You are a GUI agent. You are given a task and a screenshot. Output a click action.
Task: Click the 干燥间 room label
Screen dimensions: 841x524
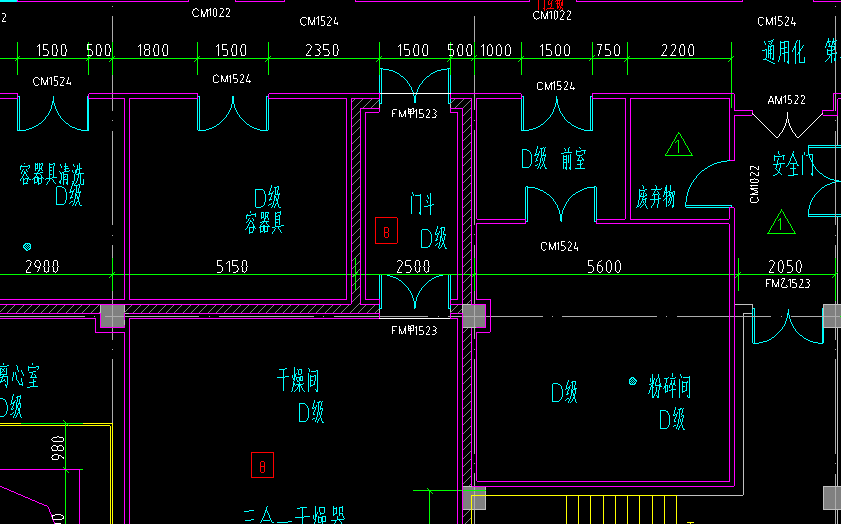click(x=298, y=381)
